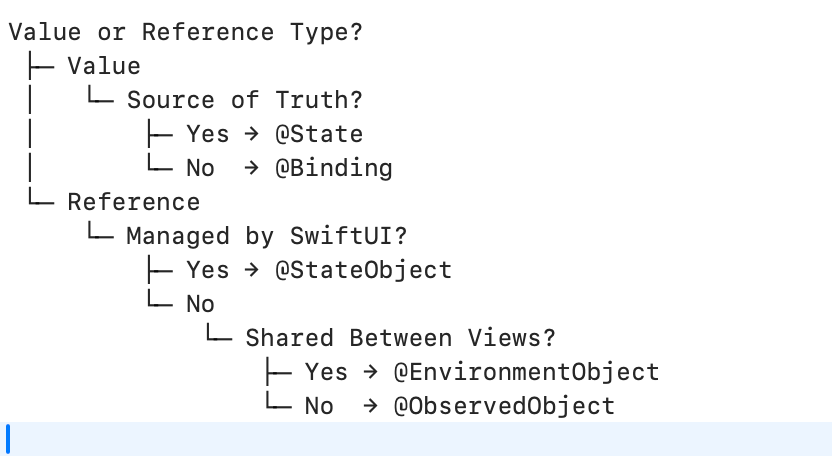Click the 'Source of Truth?' line
This screenshot has height=460, width=832.
245,100
